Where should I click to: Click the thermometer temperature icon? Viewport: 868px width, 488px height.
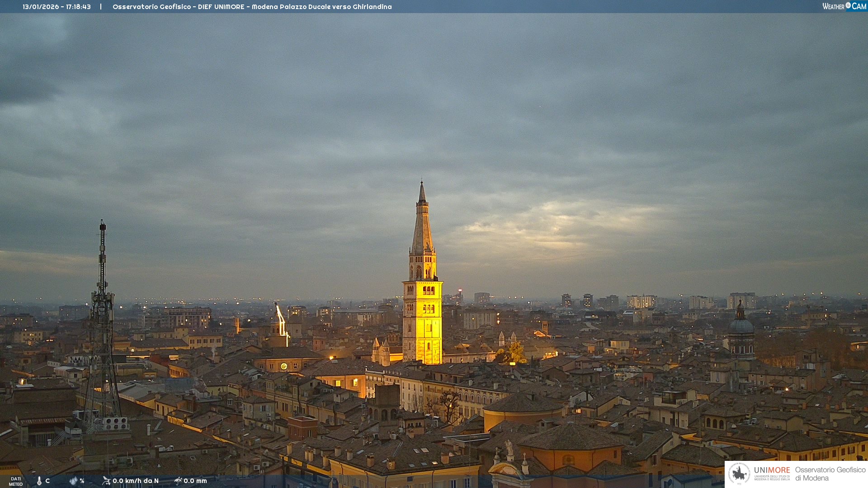point(39,481)
